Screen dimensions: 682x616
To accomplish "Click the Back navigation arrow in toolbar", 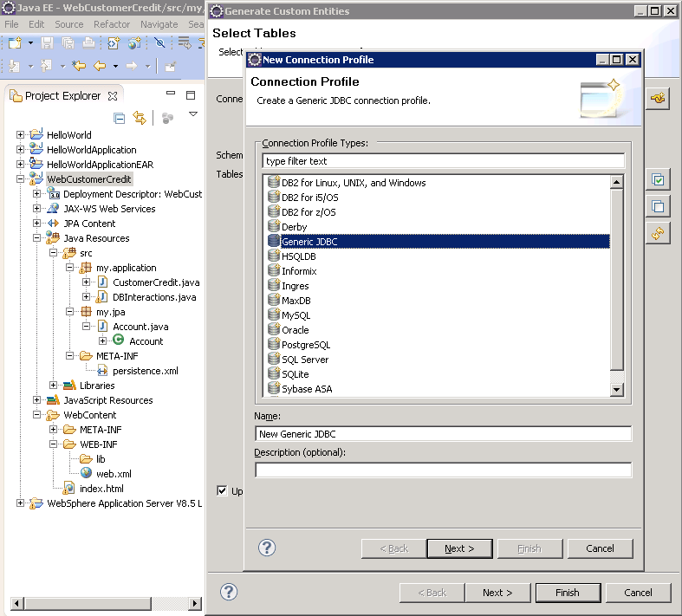I will pyautogui.click(x=100, y=66).
